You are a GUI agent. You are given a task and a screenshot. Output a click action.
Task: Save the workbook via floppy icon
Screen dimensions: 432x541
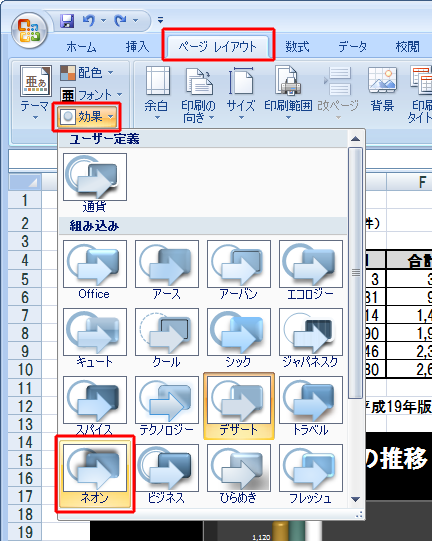pos(67,21)
